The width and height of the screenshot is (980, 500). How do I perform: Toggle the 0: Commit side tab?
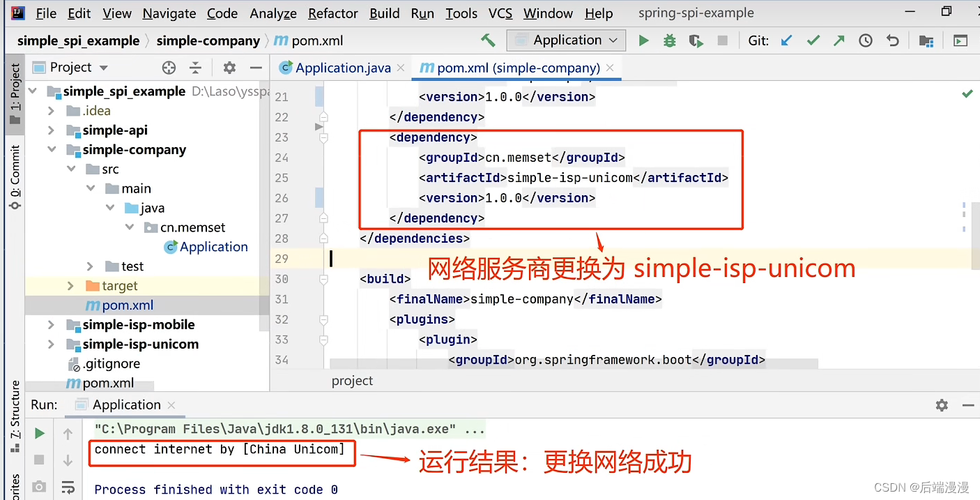click(15, 176)
